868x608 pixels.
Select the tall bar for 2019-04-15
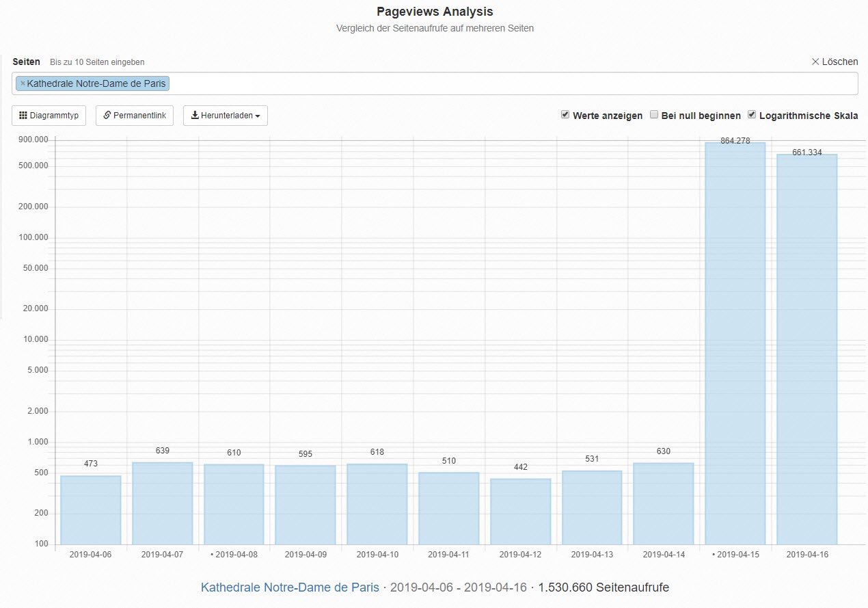[735, 343]
